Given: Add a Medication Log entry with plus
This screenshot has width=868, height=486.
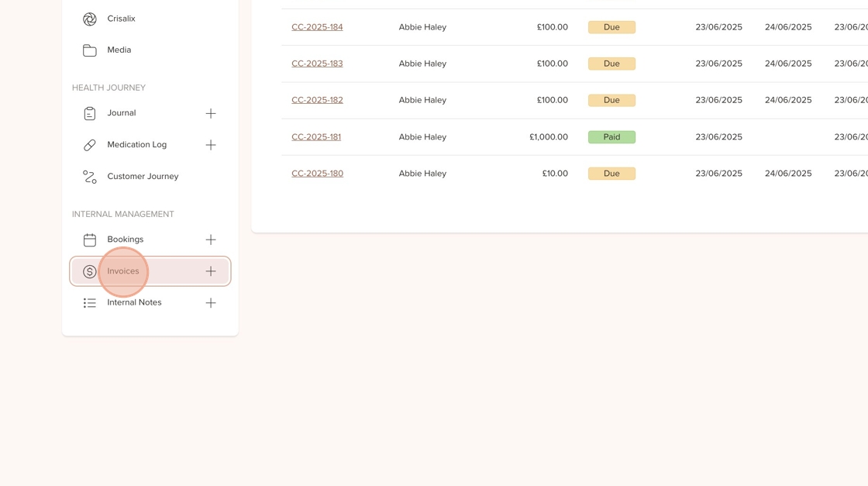Looking at the screenshot, I should [x=211, y=145].
